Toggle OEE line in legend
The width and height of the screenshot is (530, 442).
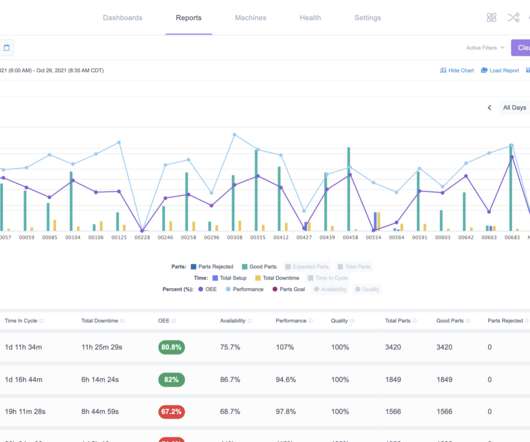(x=207, y=289)
